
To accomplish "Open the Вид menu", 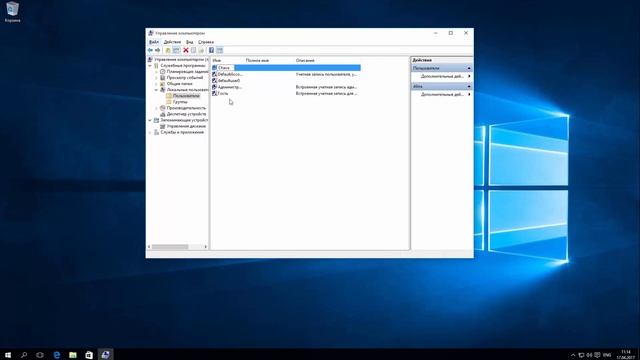I will point(190,42).
